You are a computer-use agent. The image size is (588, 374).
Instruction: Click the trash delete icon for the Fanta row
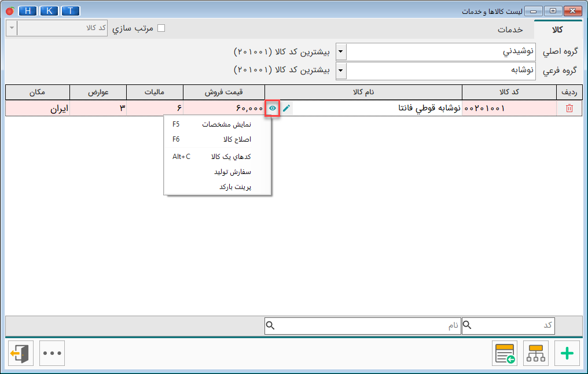coord(570,108)
